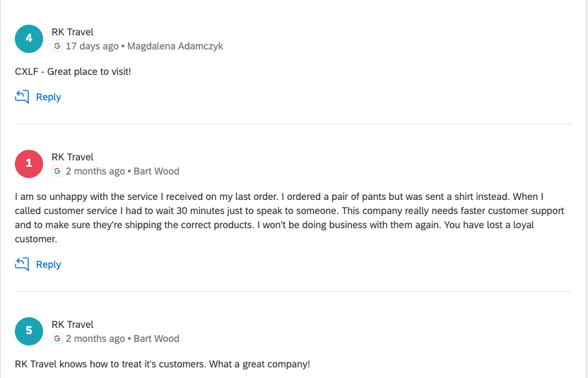
Task: Open RK Travel title on Magdalena's review
Action: (72, 32)
